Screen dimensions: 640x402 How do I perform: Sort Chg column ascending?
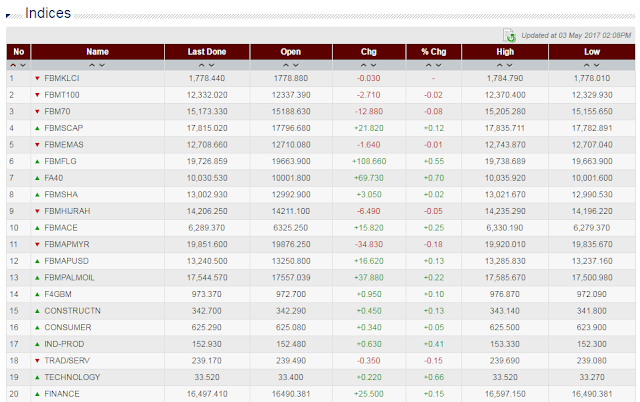364,65
